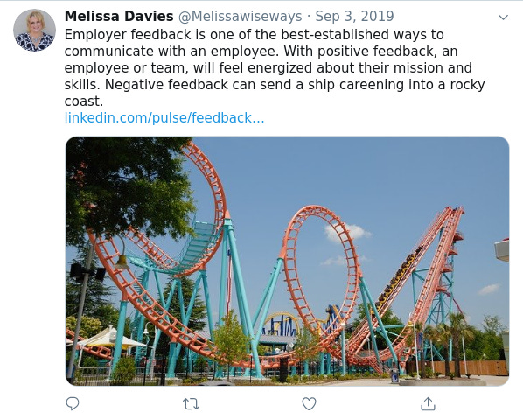This screenshot has width=523, height=420.
Task: View the Melissa Davies display name profile
Action: pos(119,16)
